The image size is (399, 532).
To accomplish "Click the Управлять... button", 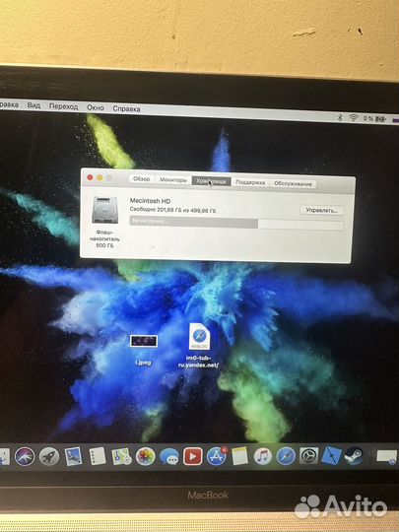I will (x=321, y=210).
